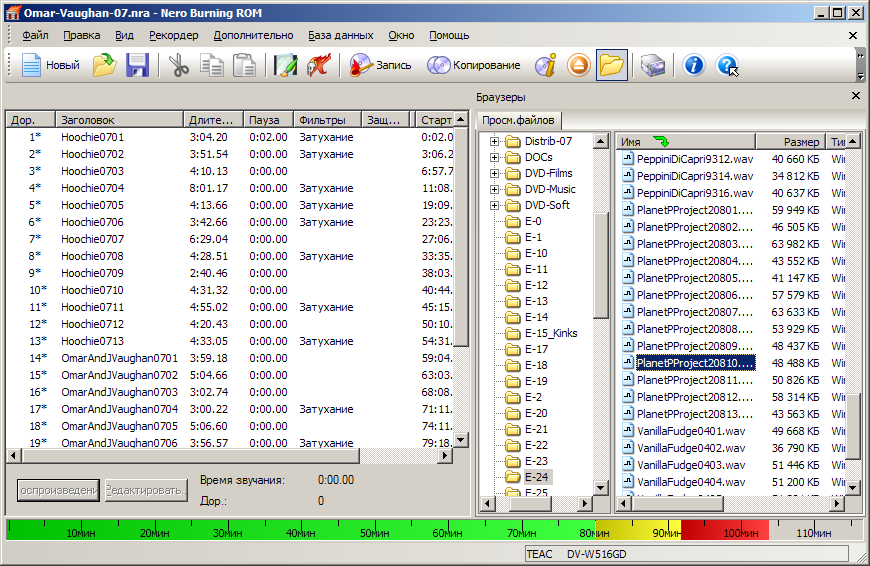870x566 pixels.
Task: Expand the DVD-Music folder
Action: [x=494, y=190]
